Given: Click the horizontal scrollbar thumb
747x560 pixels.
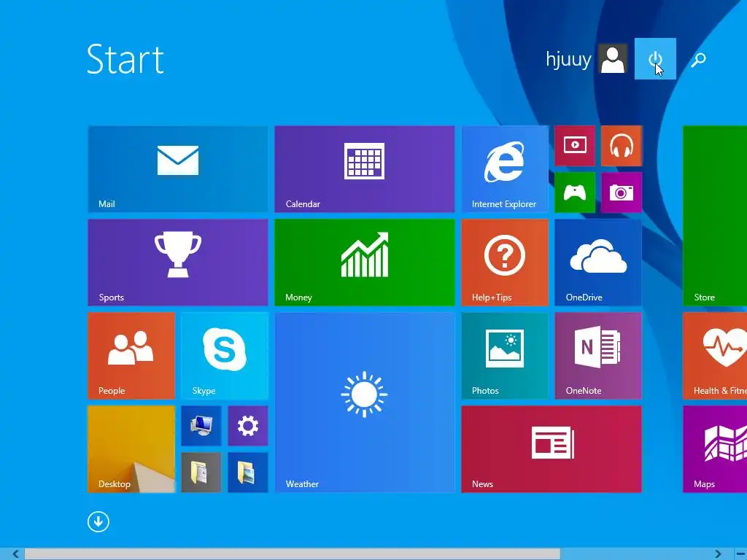Looking at the screenshot, I should (x=293, y=554).
